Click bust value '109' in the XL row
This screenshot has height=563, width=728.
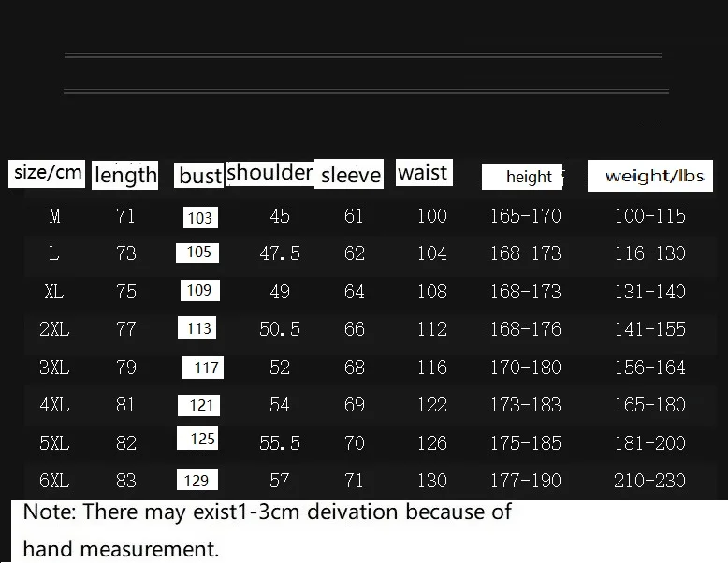tap(200, 290)
